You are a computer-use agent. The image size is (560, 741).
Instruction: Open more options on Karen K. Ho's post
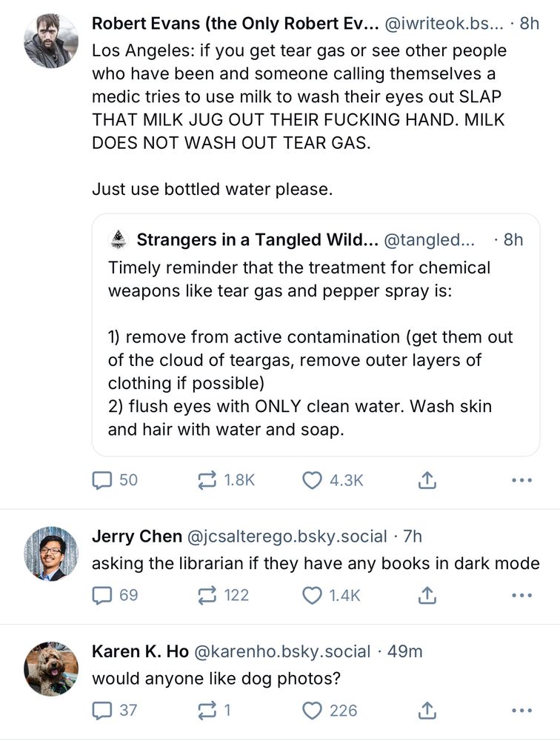point(521,711)
